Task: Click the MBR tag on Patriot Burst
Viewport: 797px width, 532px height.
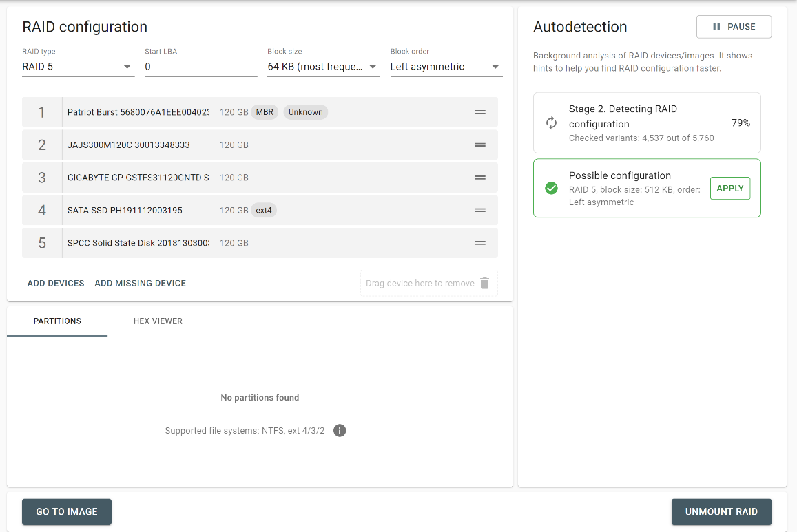Action: click(x=265, y=112)
